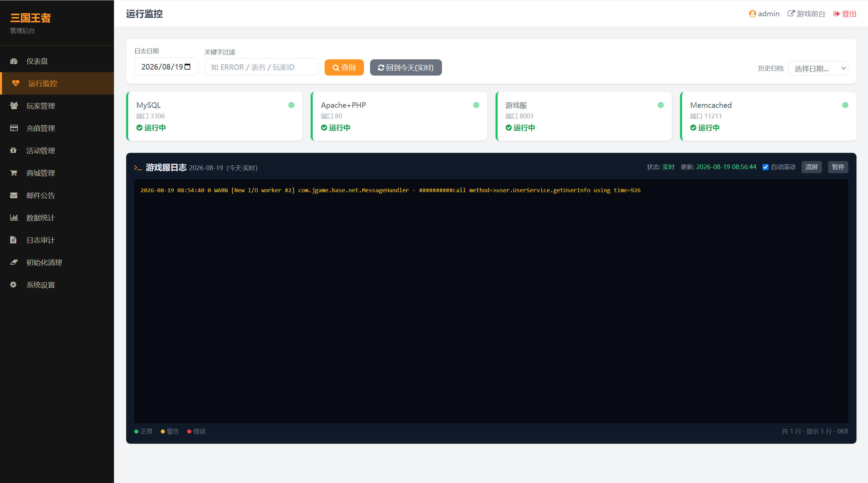Click the gear icon beside 系统设置
Screen dimensions: 868x483
[x=13, y=285]
